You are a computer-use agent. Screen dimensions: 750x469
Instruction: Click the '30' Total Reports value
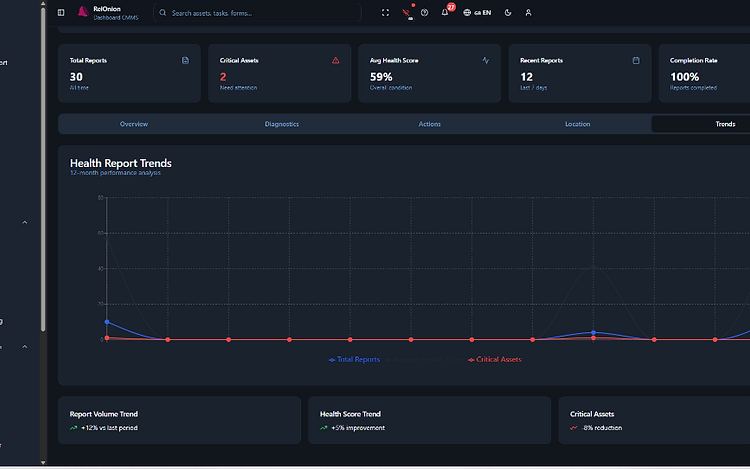pos(76,77)
